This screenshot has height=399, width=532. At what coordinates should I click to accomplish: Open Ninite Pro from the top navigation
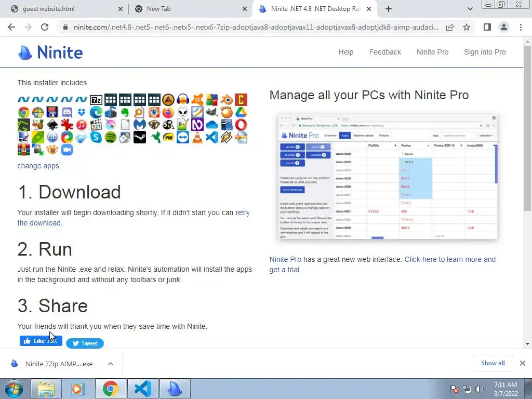pyautogui.click(x=432, y=52)
